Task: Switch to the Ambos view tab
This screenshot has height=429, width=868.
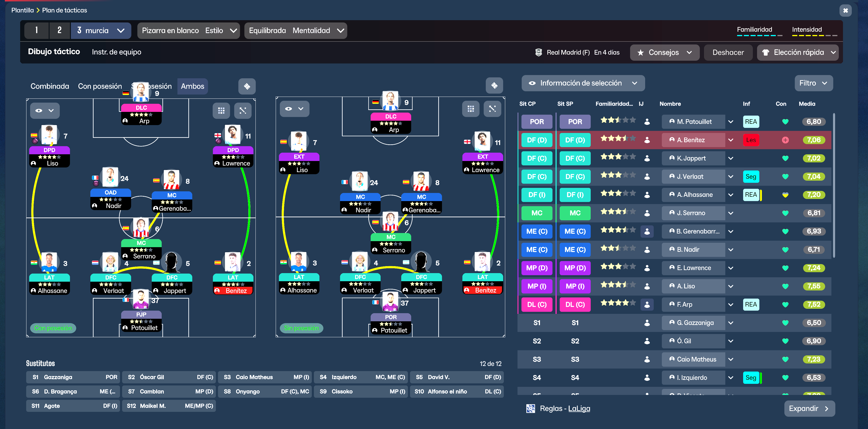Action: (x=193, y=86)
